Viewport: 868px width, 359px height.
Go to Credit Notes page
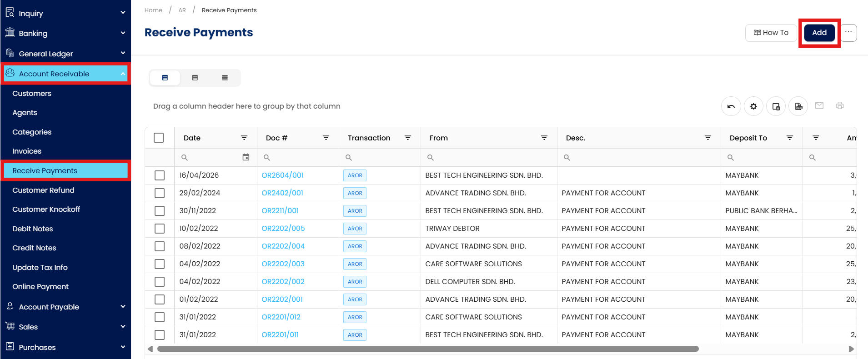click(x=34, y=248)
